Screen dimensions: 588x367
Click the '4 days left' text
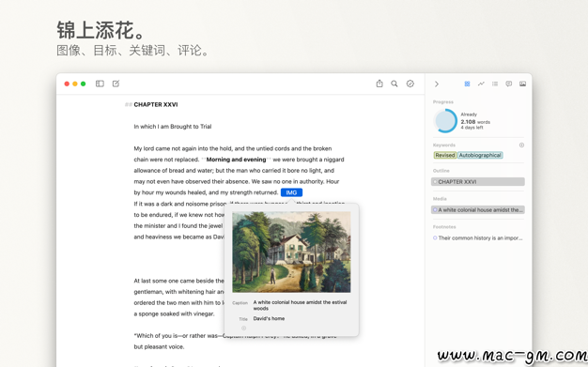[472, 128]
